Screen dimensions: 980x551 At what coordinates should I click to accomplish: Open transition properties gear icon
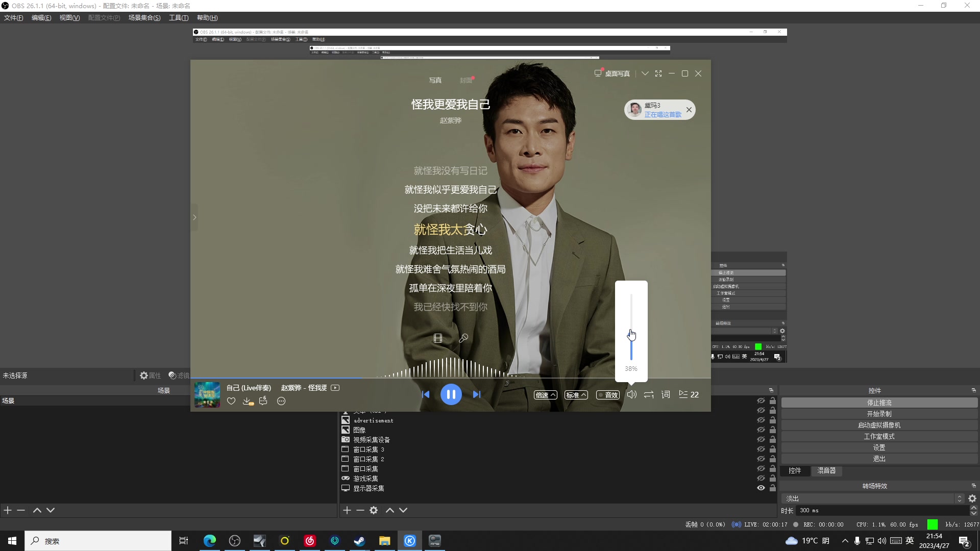tap(972, 498)
